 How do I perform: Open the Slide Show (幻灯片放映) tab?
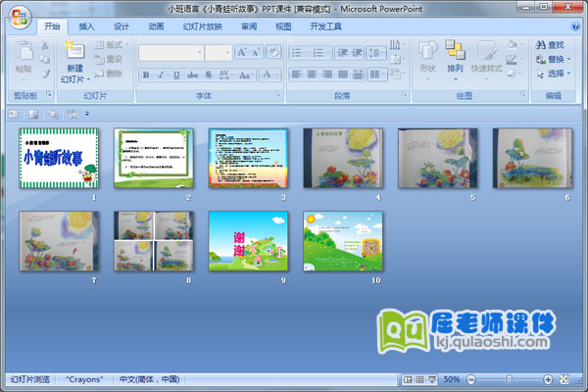point(203,26)
